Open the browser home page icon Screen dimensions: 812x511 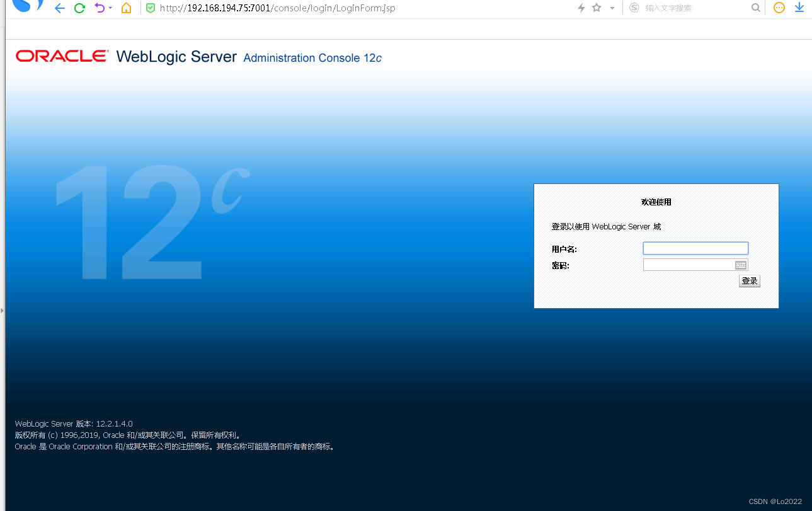(127, 8)
